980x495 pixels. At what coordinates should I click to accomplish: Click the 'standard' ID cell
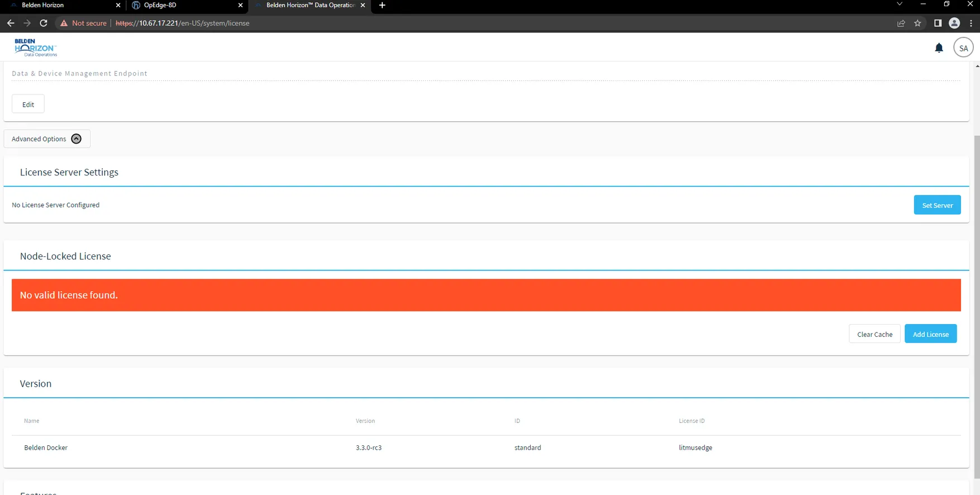tap(527, 448)
